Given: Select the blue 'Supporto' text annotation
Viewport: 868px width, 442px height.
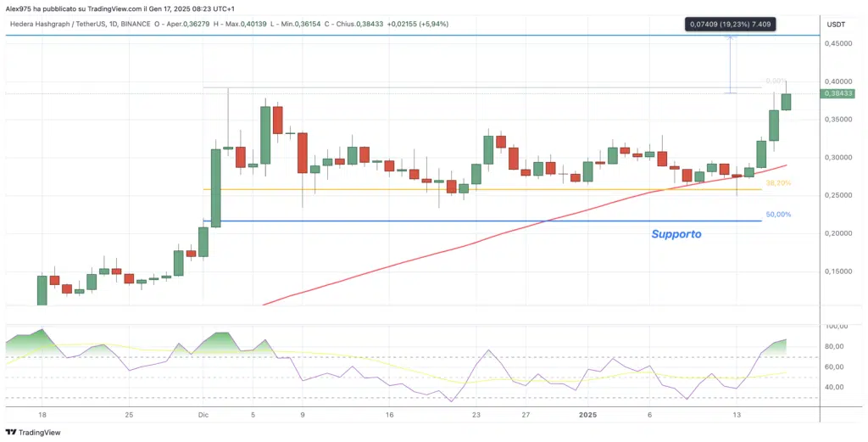Looking at the screenshot, I should tap(676, 234).
